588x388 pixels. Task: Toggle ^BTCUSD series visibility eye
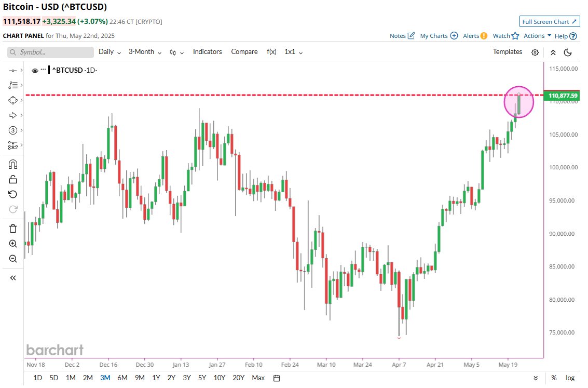[x=35, y=71]
